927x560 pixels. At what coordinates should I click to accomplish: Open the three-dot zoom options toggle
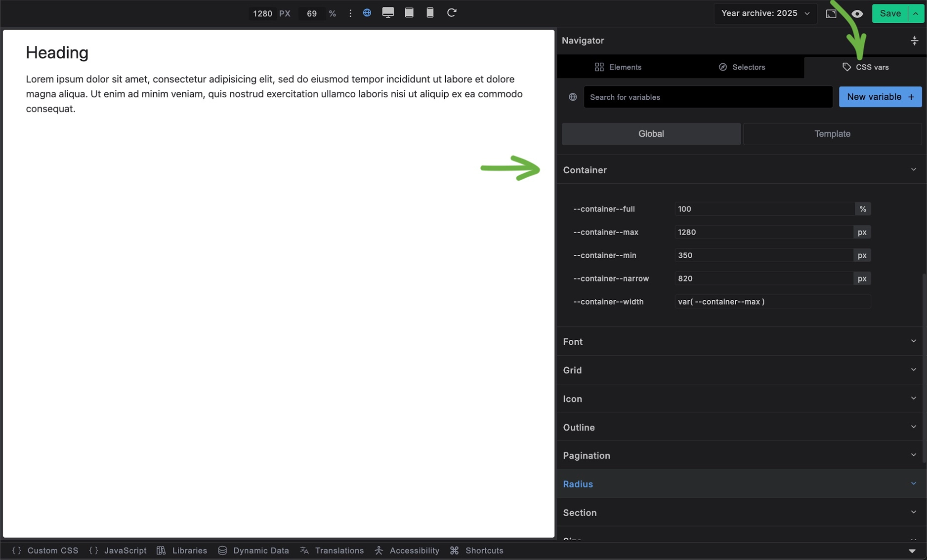coord(350,13)
